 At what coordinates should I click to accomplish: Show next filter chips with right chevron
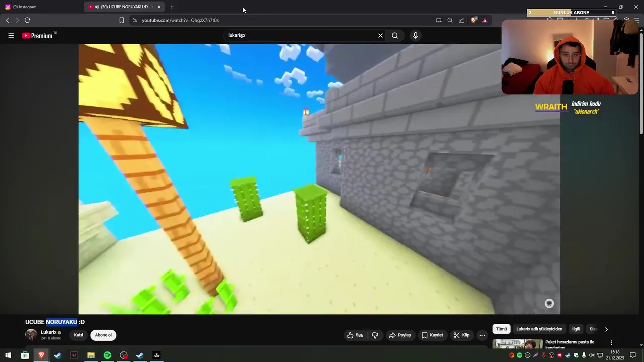[x=606, y=329]
